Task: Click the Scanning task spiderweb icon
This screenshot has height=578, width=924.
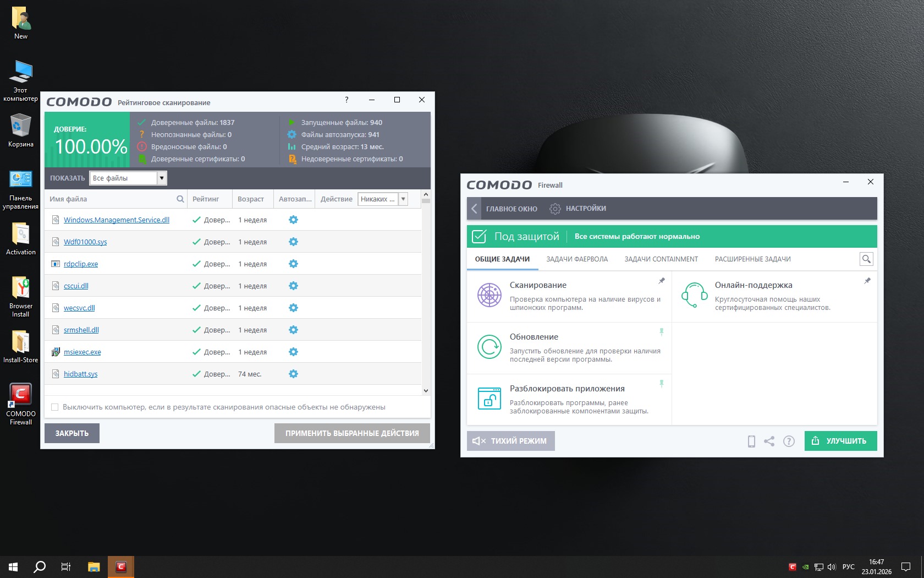Action: (489, 295)
